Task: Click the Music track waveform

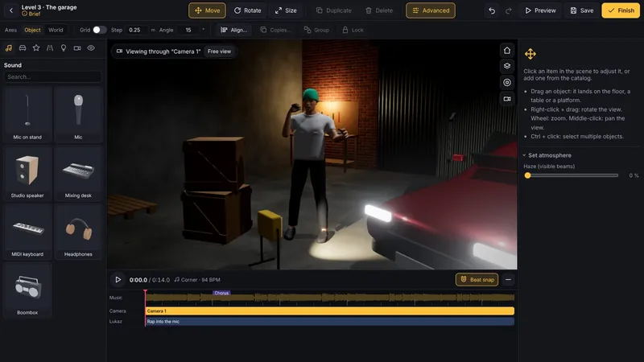Action: pos(330,298)
